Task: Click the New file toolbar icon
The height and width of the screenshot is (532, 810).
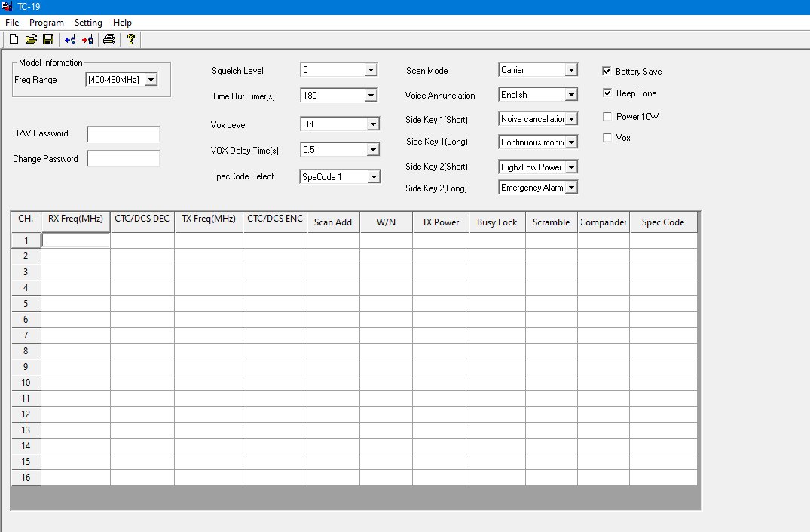Action: (x=14, y=39)
